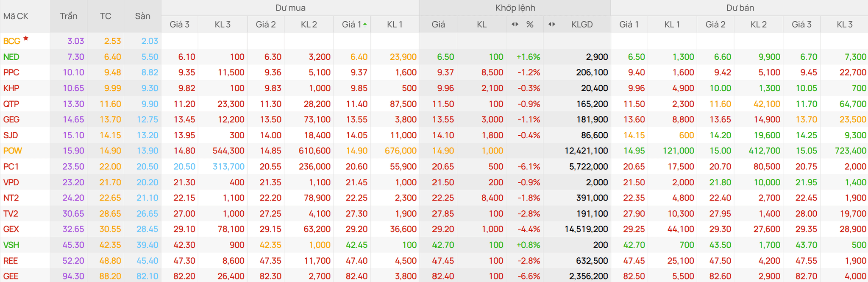The image size is (868, 282).
Task: Click the Dư bán group header
Action: click(x=740, y=8)
